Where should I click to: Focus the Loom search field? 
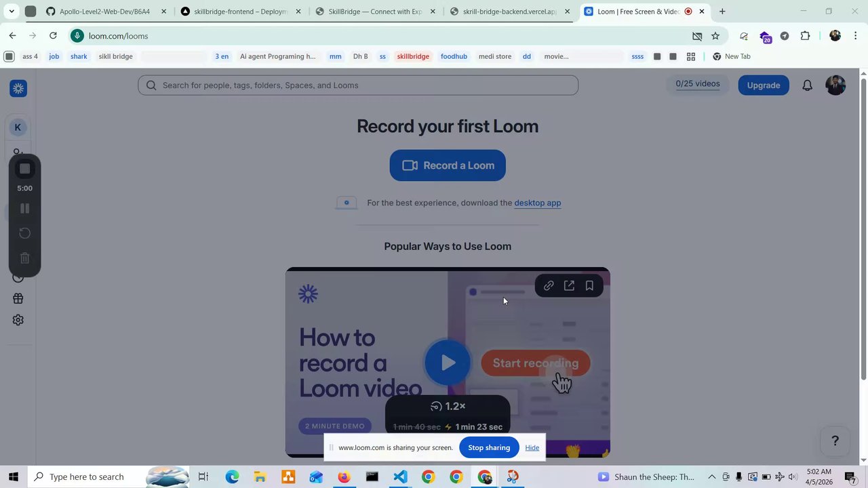(x=358, y=85)
